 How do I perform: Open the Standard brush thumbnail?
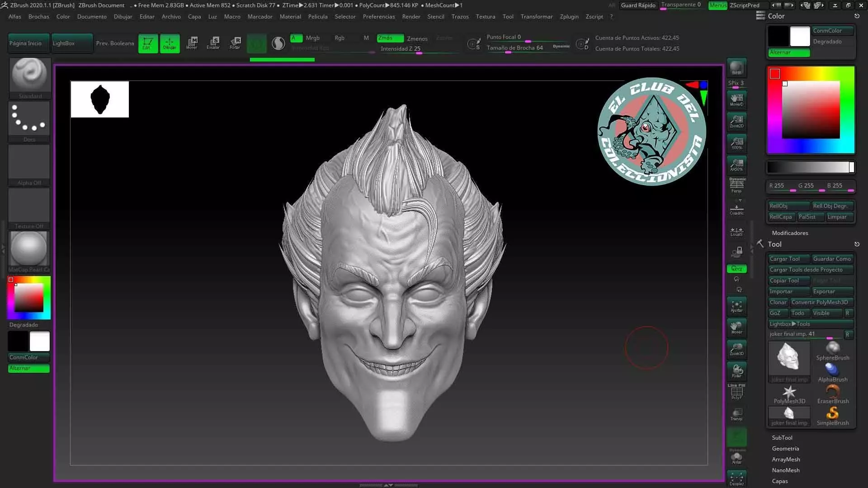tap(29, 78)
